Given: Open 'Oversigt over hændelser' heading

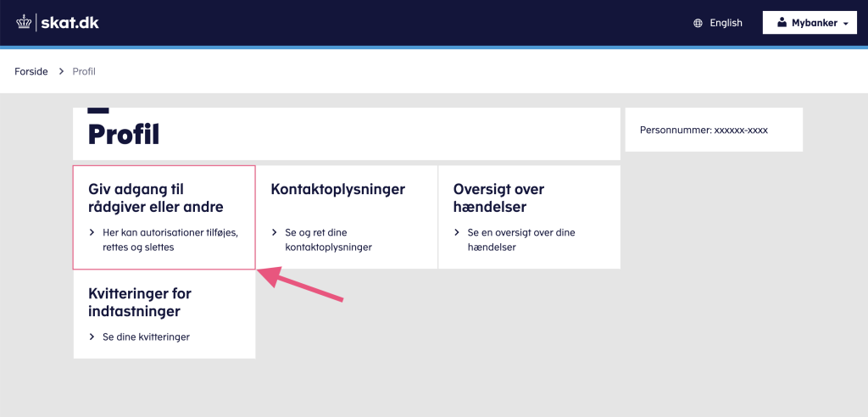Looking at the screenshot, I should point(498,198).
